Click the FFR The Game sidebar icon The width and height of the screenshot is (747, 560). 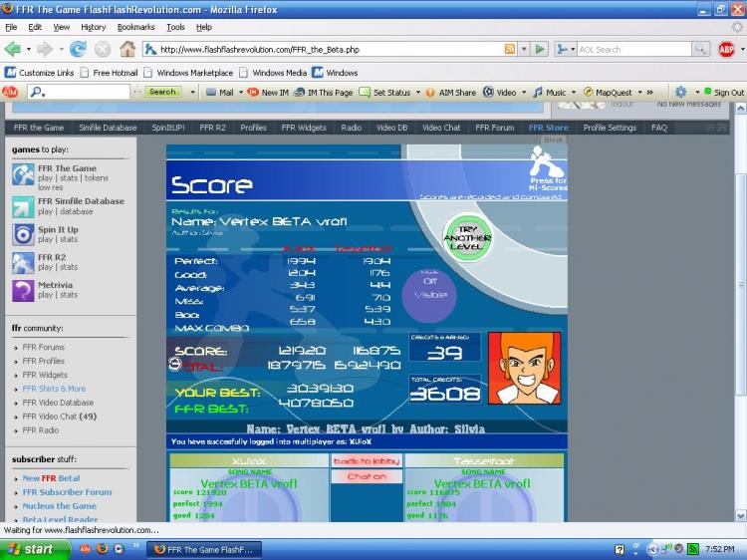click(x=23, y=174)
